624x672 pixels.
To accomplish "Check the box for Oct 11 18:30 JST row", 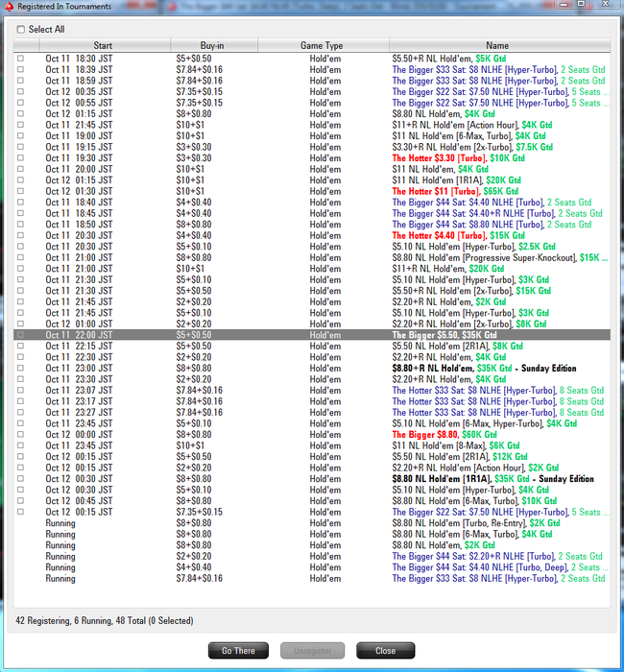I will click(20, 59).
